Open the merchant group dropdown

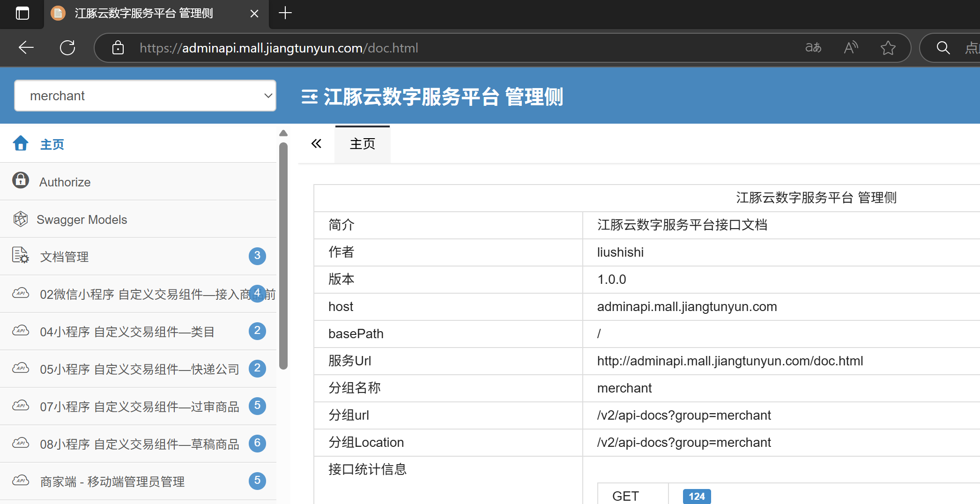pyautogui.click(x=145, y=96)
